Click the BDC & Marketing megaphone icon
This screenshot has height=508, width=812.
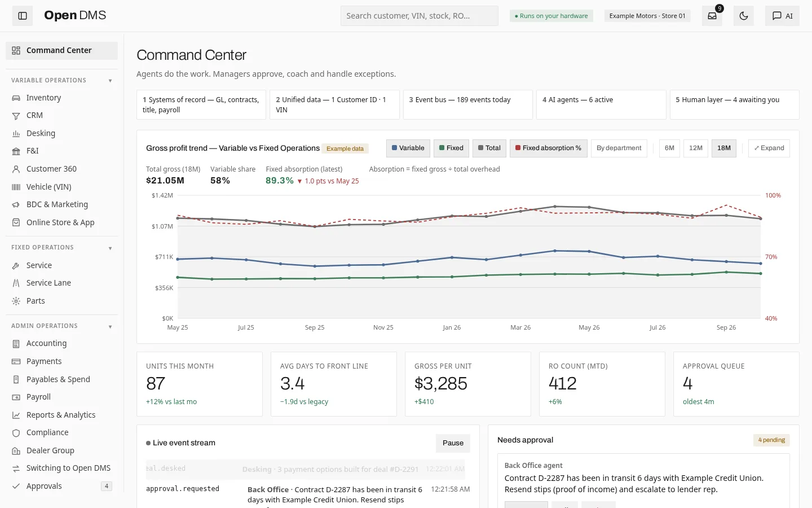click(16, 205)
